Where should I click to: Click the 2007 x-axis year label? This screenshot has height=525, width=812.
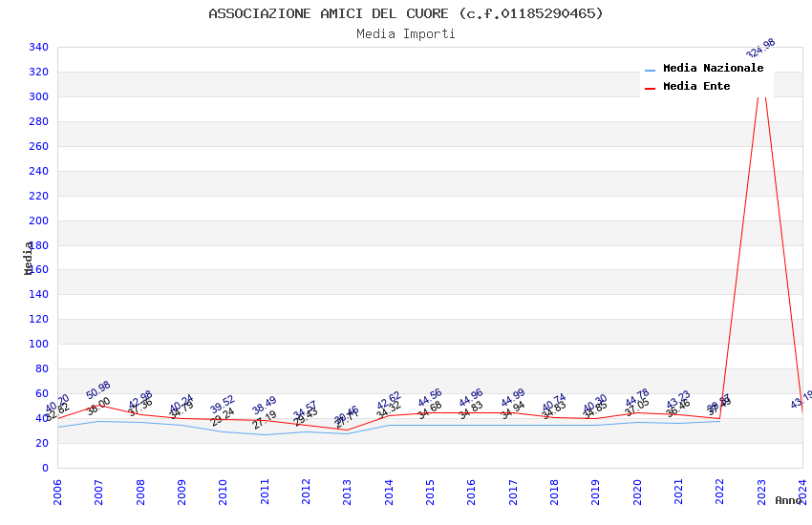click(x=98, y=492)
